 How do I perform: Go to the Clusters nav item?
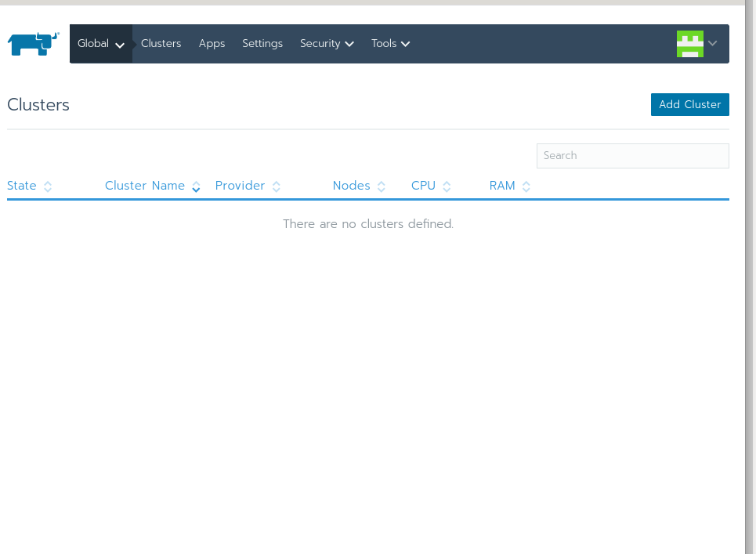click(x=161, y=44)
